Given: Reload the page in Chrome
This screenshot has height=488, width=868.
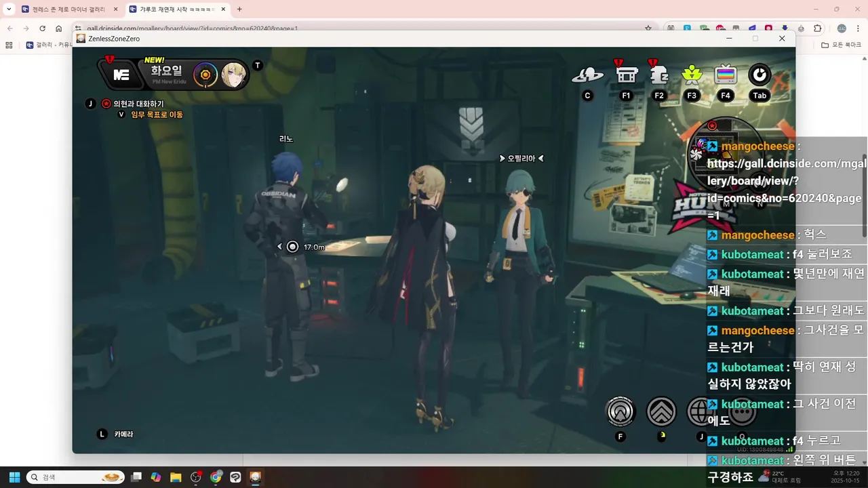Looking at the screenshot, I should pyautogui.click(x=42, y=28).
